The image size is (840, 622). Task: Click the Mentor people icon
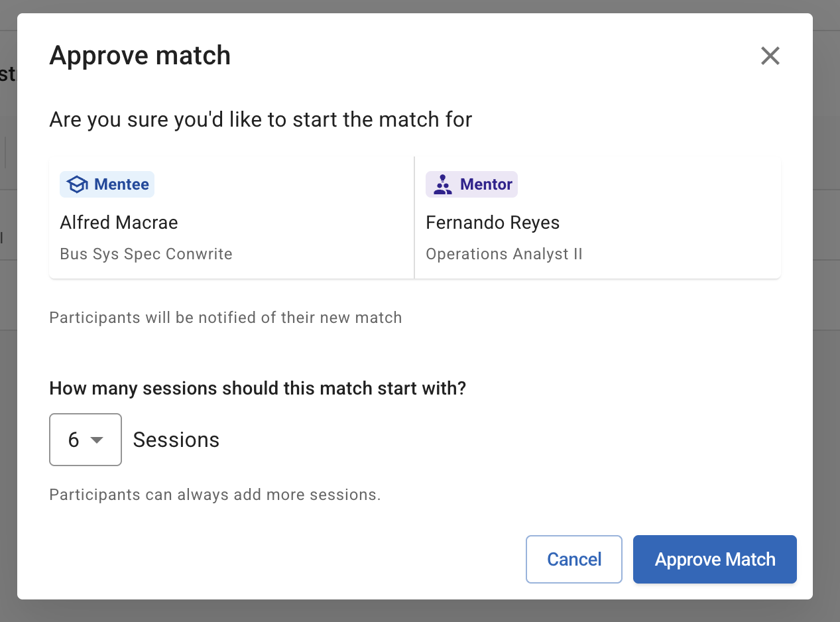click(x=442, y=184)
